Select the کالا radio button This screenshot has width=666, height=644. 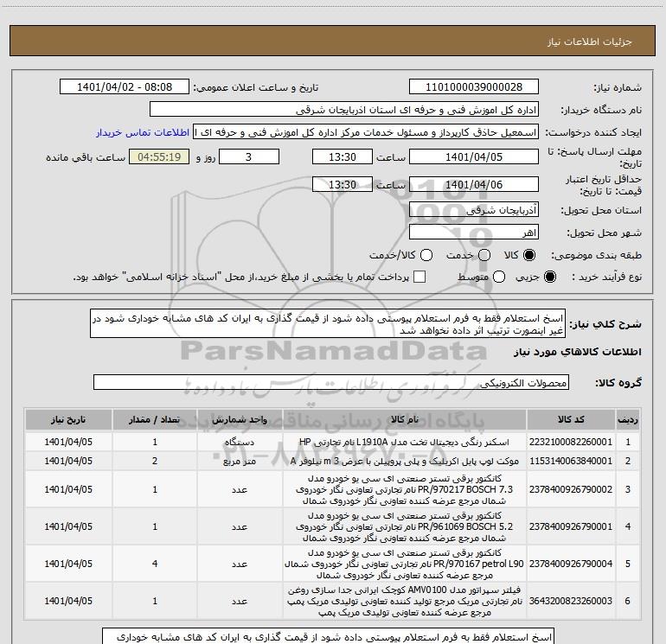(x=529, y=255)
